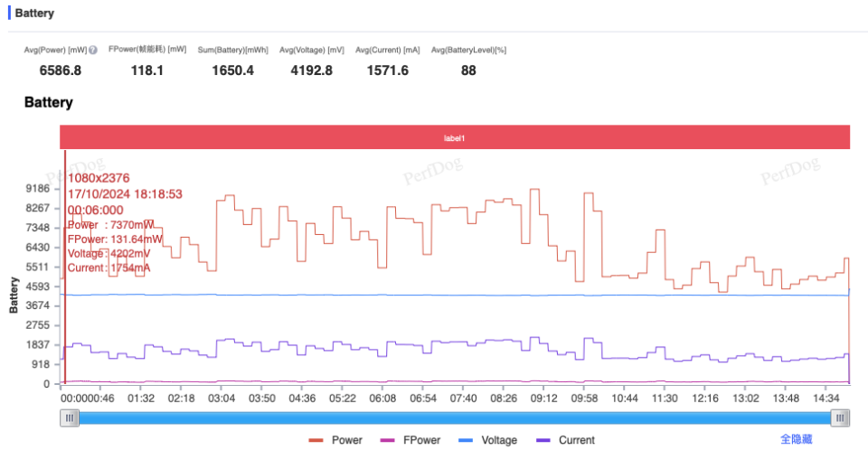
Task: Click the 09:58 tick on time axis
Action: click(x=584, y=398)
